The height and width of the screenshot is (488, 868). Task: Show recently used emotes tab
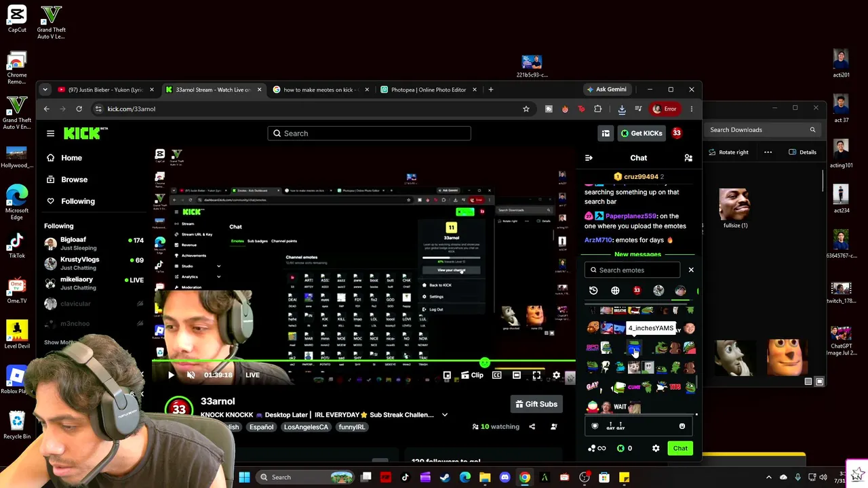[593, 291]
